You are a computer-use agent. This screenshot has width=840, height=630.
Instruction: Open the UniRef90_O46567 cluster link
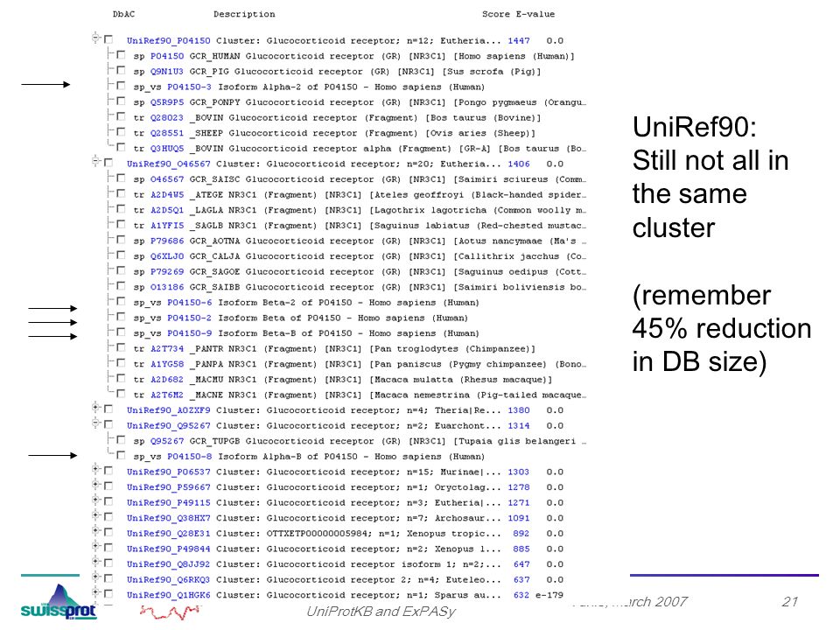[168, 164]
